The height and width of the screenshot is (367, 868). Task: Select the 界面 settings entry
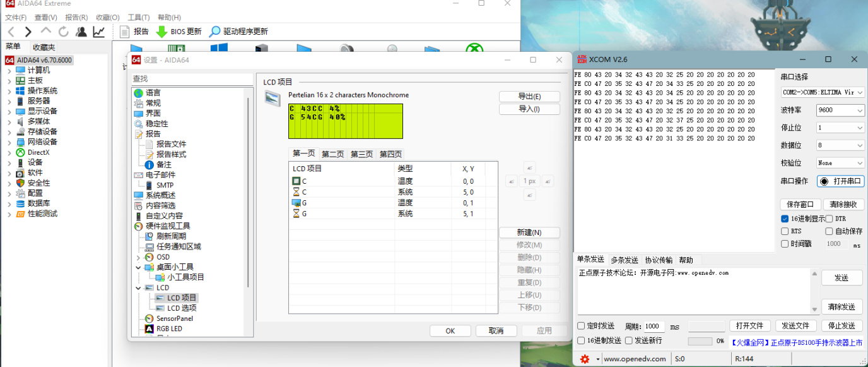click(153, 113)
